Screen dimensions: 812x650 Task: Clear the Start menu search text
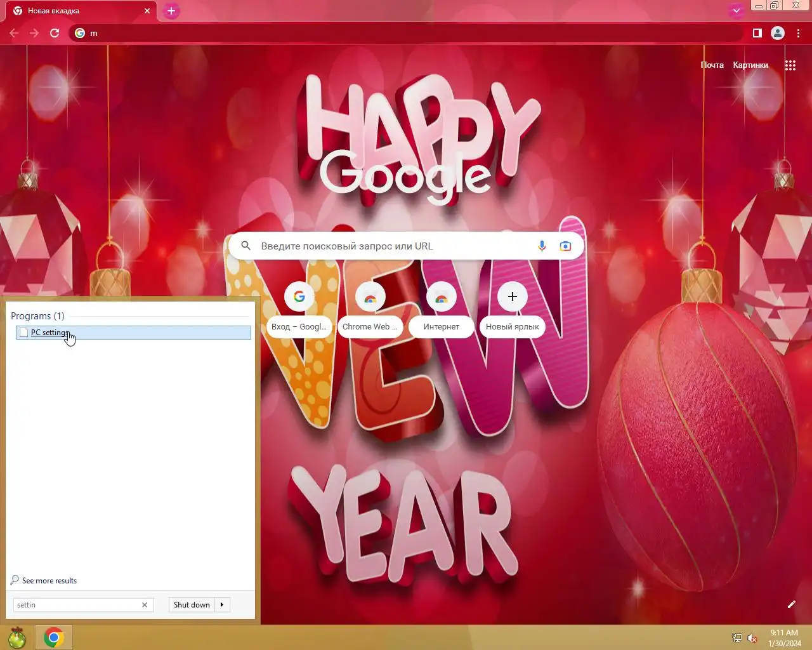point(145,605)
